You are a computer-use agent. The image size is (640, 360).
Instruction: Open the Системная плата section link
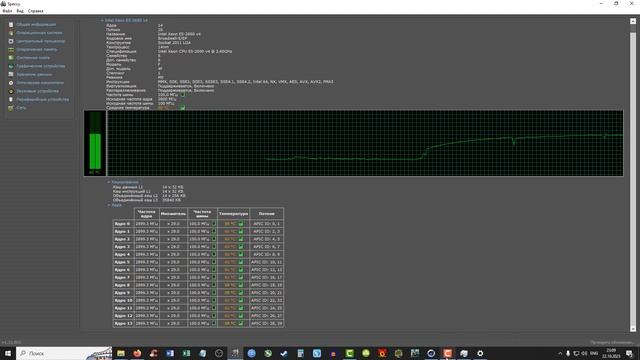(x=33, y=58)
